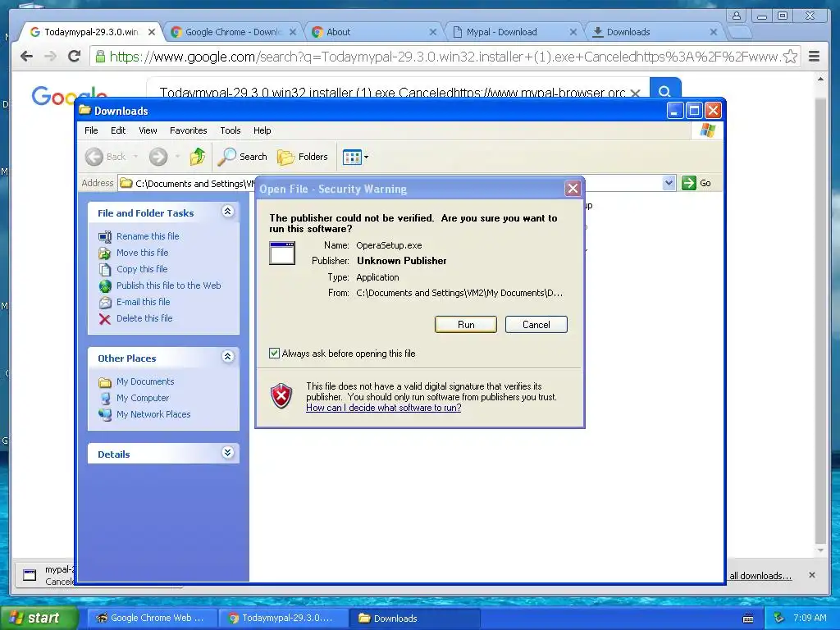Click Delete this file
840x630 pixels.
point(144,318)
